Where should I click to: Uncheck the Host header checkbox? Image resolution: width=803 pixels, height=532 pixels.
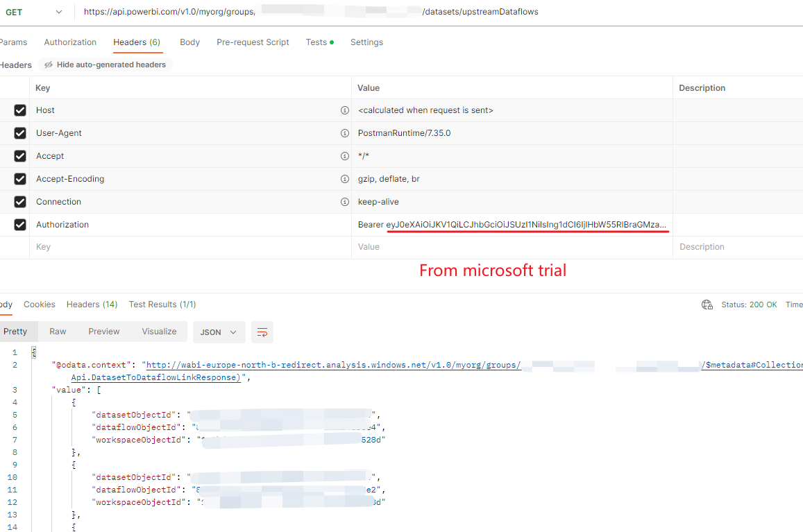(20, 110)
